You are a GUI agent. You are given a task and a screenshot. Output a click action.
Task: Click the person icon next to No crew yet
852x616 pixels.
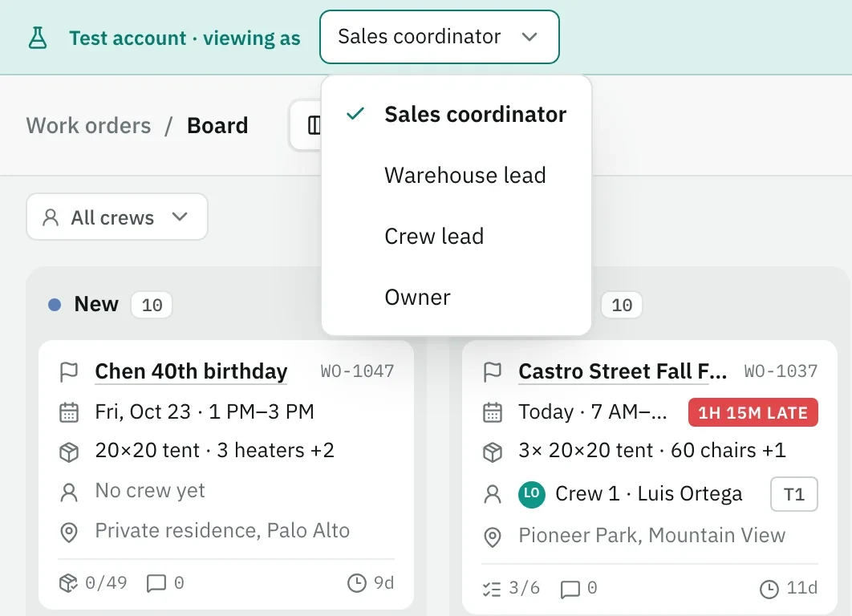tap(69, 492)
